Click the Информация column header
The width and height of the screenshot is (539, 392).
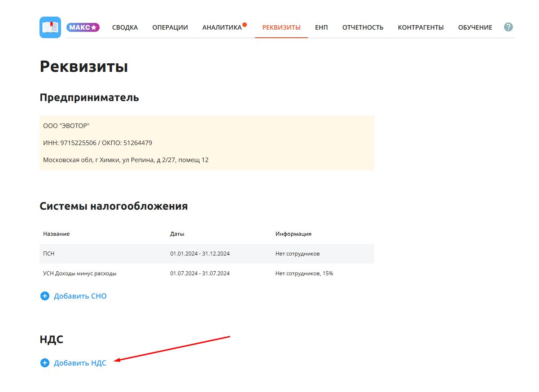(294, 234)
